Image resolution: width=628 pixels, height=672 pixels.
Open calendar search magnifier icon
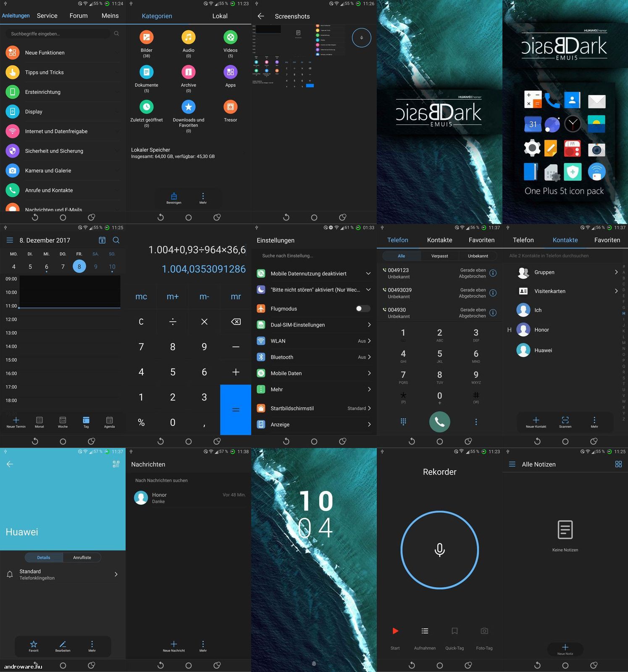(116, 240)
